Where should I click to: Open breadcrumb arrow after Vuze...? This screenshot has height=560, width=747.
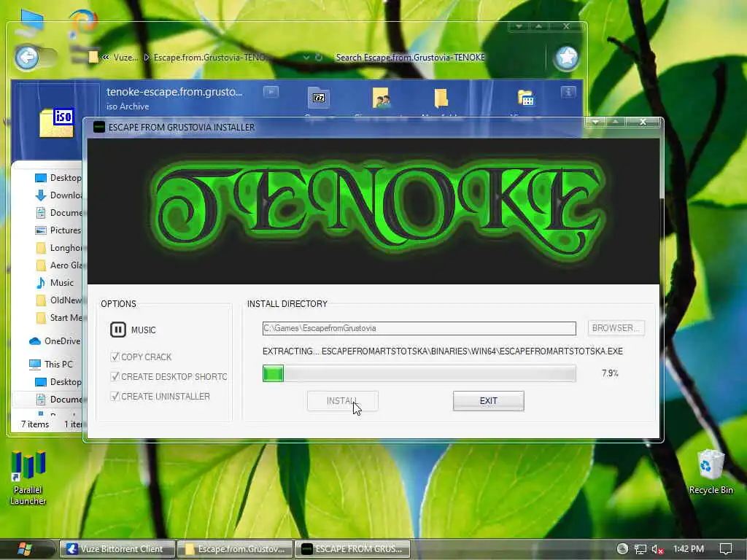coord(147,58)
